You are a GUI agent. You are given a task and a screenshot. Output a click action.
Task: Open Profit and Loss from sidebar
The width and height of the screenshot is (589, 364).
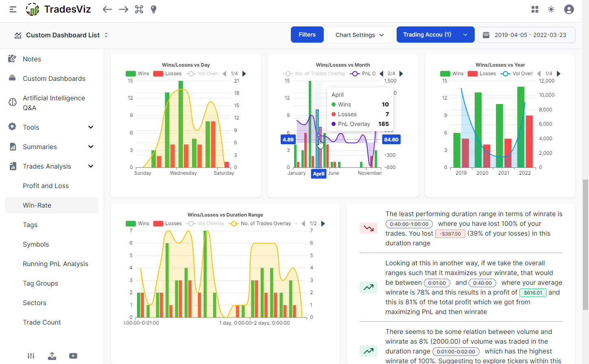coord(46,186)
